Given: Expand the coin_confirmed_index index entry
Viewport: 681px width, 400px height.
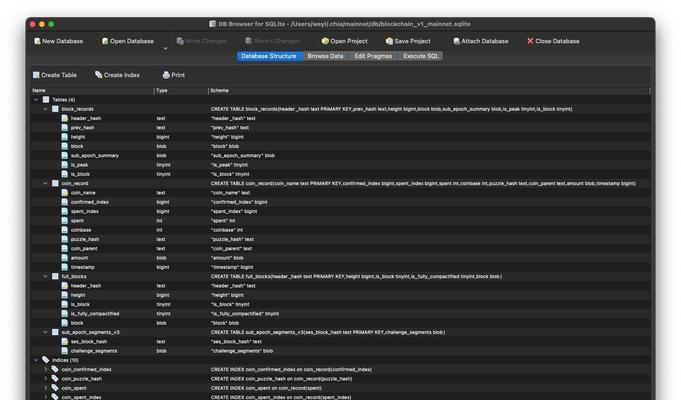Looking at the screenshot, I should coord(46,369).
